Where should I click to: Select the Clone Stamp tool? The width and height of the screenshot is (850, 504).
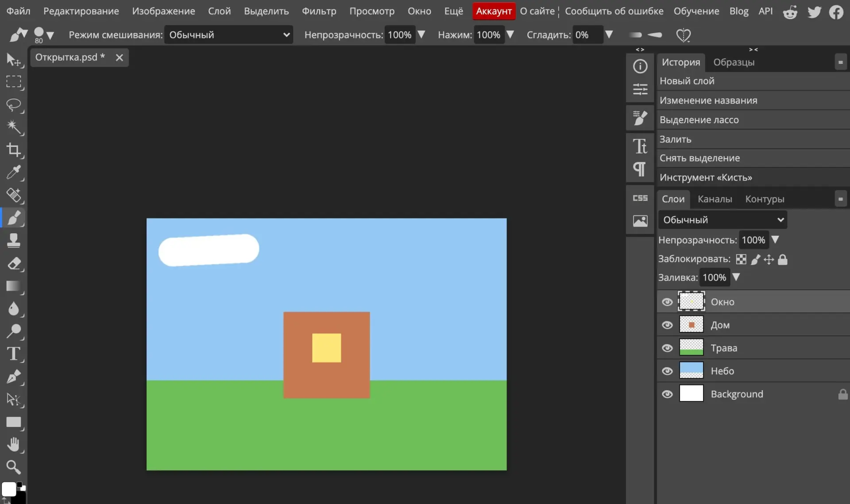tap(14, 241)
